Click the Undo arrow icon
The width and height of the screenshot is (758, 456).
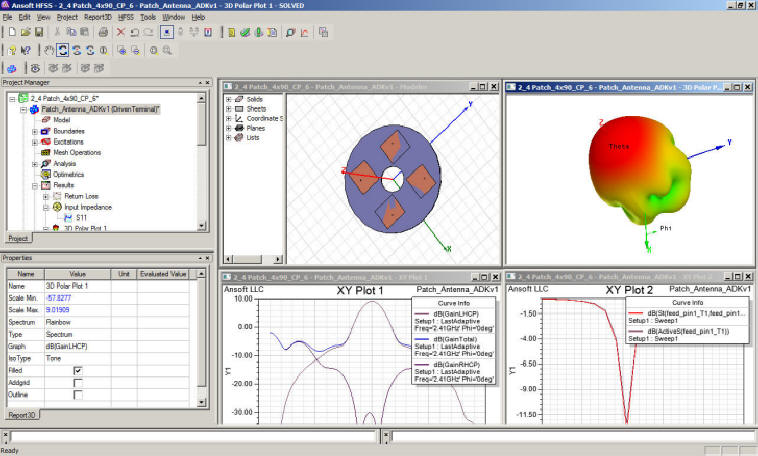point(134,32)
